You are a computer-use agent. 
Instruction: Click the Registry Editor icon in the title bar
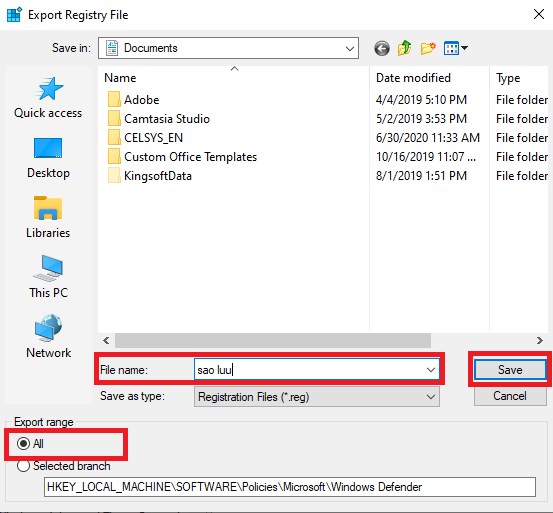pos(14,14)
